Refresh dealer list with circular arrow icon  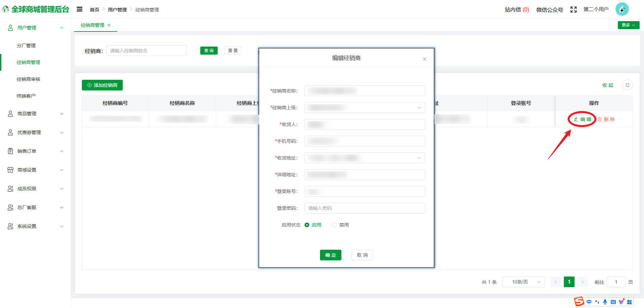pos(628,85)
